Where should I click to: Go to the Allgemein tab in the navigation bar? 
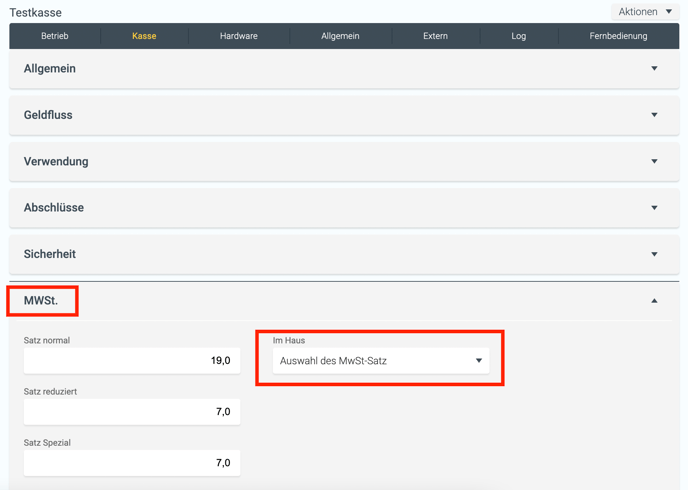pyautogui.click(x=340, y=36)
